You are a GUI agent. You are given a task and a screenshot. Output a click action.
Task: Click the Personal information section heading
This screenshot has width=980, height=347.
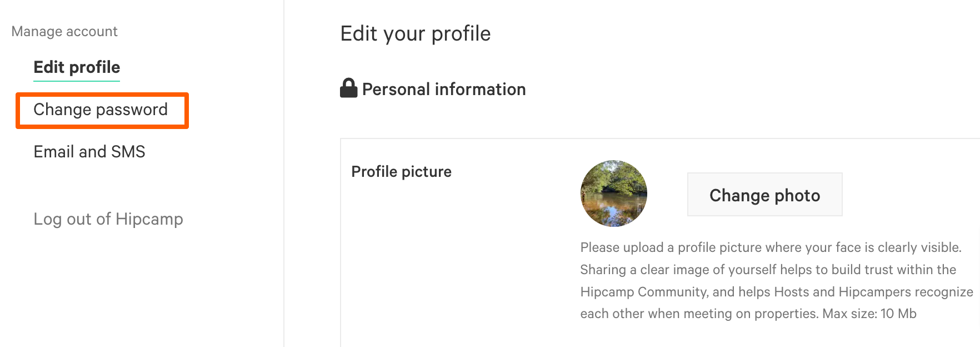coord(443,88)
